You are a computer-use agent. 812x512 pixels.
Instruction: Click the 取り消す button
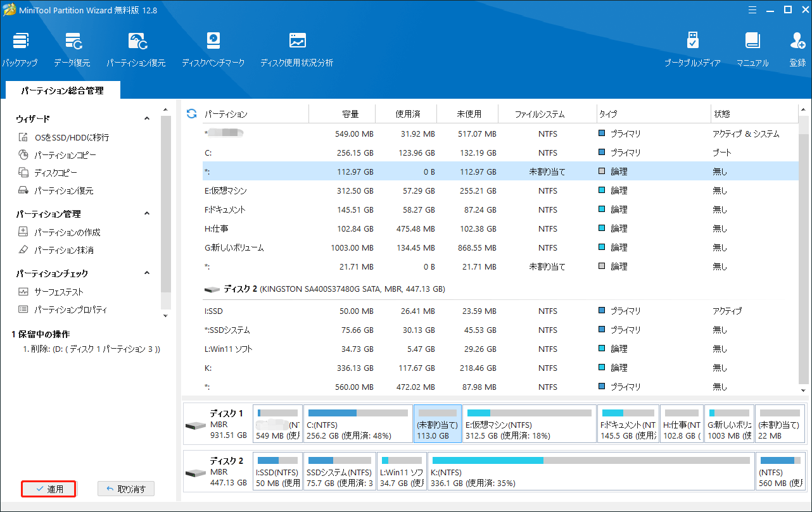click(x=126, y=489)
